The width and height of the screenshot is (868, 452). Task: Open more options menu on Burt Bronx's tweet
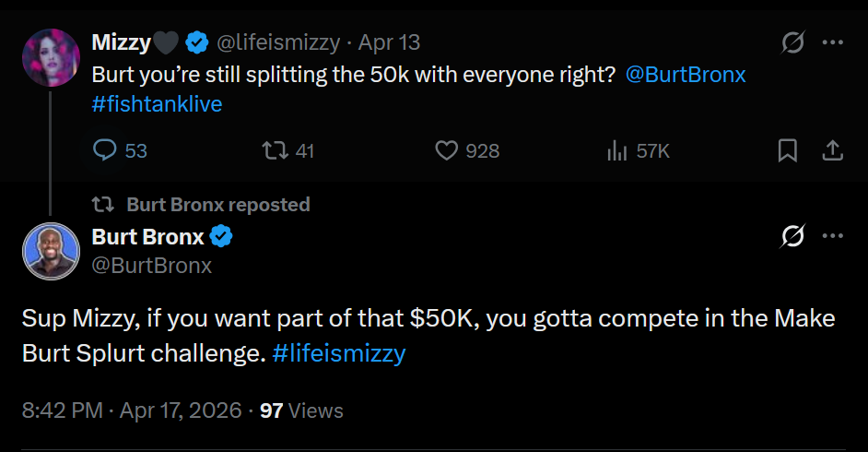tap(832, 237)
